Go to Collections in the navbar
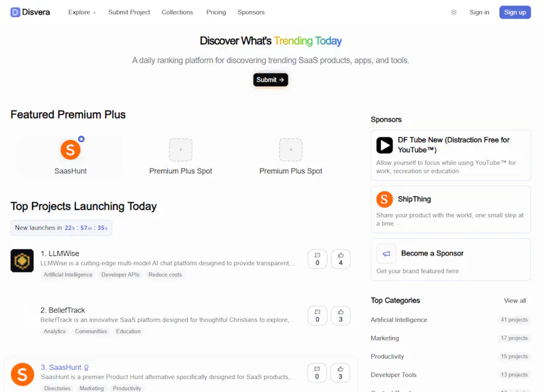The width and height of the screenshot is (544, 392). [x=177, y=12]
